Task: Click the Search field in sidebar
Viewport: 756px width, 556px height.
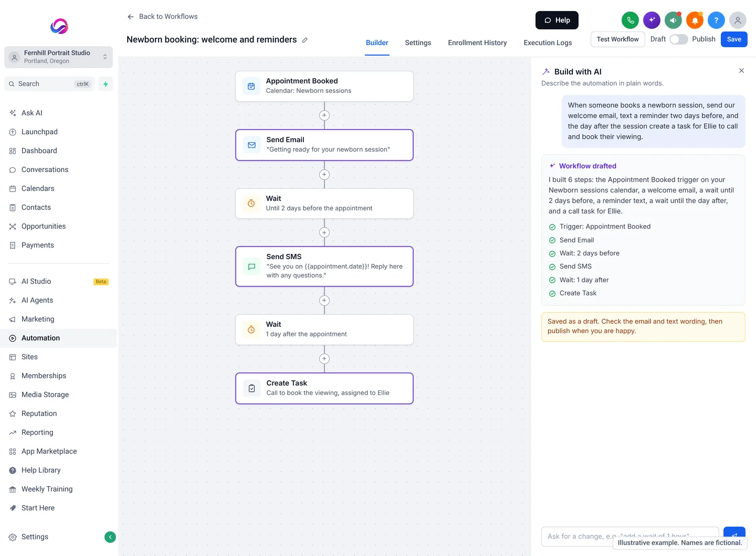Action: click(49, 84)
